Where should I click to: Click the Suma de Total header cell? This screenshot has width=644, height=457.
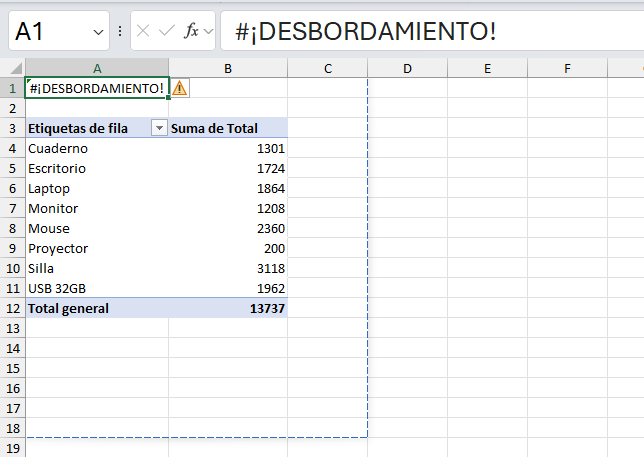[228, 128]
